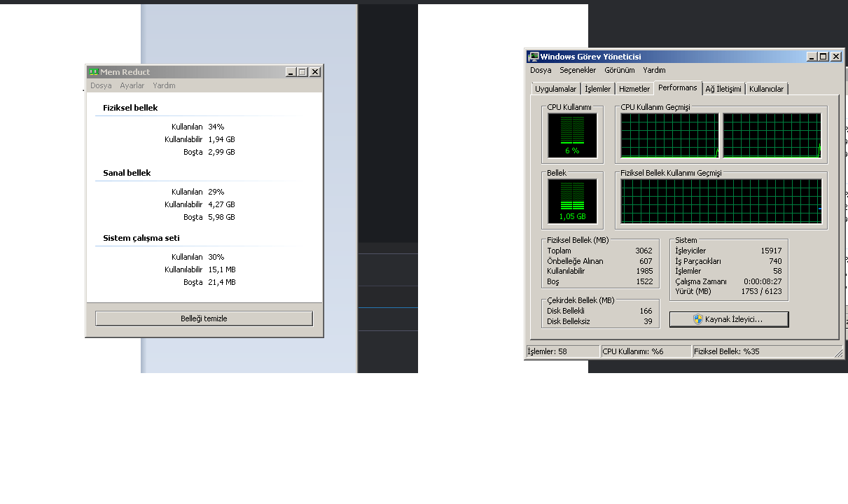
Task: Click the 34% physical memory used value
Action: [x=216, y=127]
